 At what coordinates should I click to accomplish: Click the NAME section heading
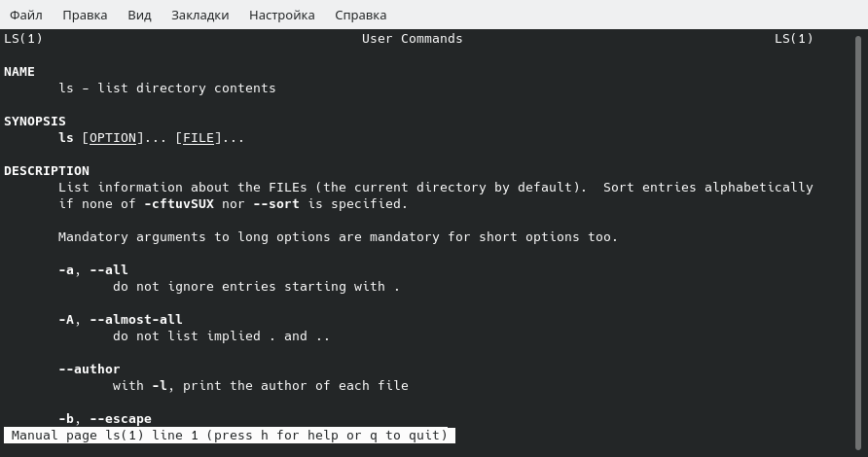click(19, 72)
